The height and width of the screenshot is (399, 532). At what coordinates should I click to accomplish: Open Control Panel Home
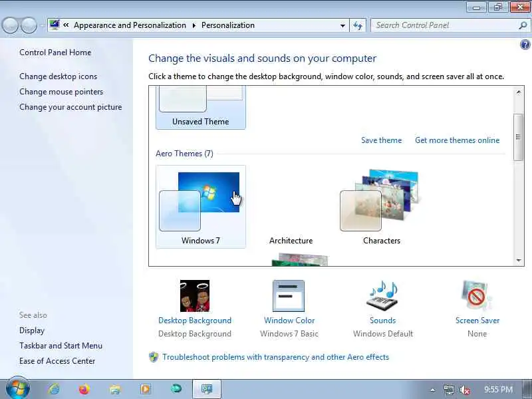[x=55, y=53]
